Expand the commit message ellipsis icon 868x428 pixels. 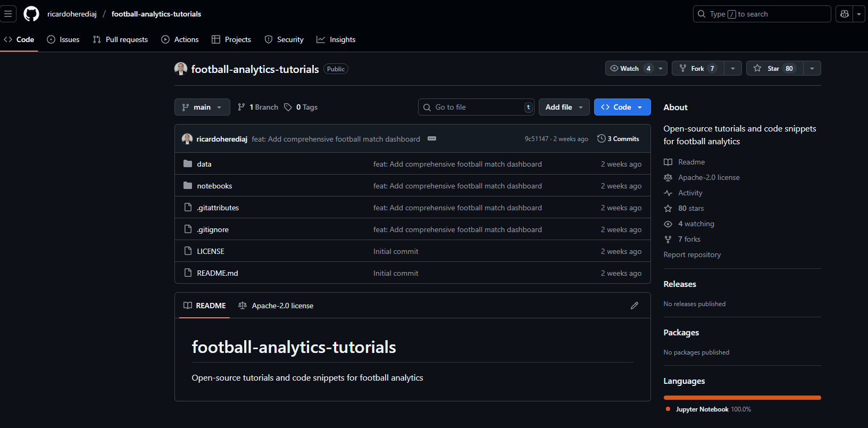(432, 139)
